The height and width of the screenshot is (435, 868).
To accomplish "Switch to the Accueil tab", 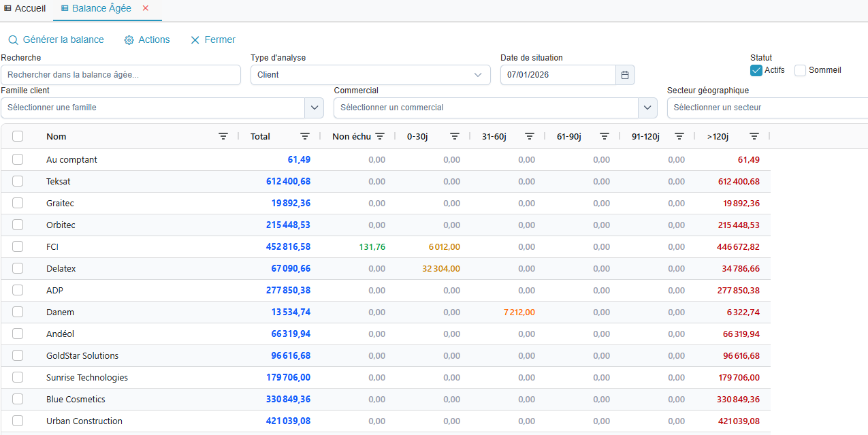I will tap(25, 8).
